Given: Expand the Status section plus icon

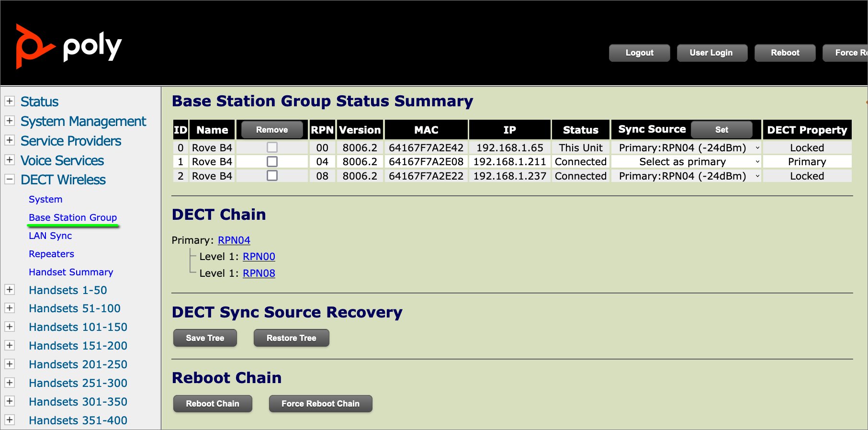Looking at the screenshot, I should [x=9, y=101].
